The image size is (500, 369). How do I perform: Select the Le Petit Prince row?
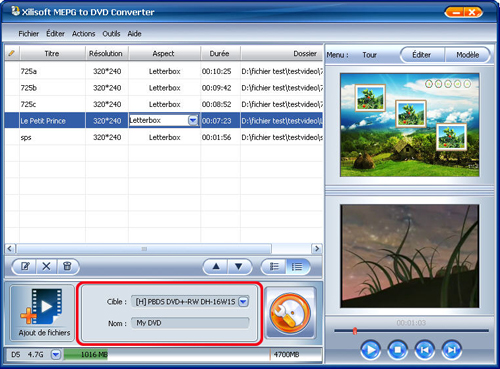pyautogui.click(x=164, y=120)
